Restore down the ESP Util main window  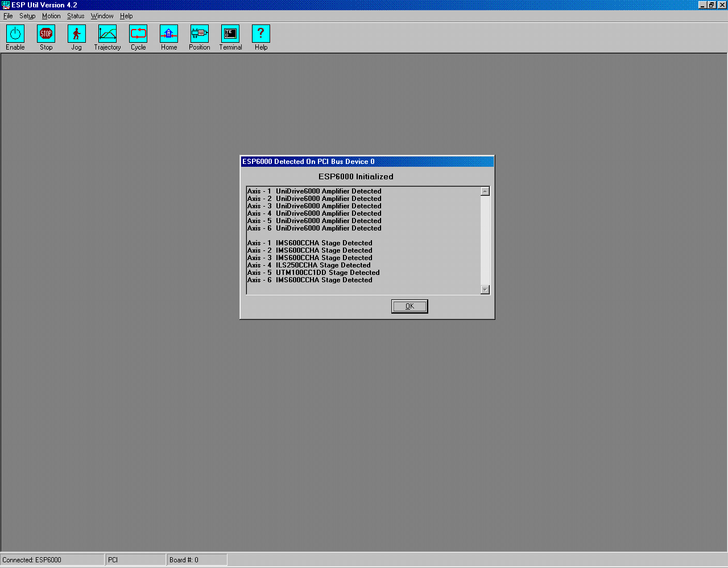click(712, 5)
